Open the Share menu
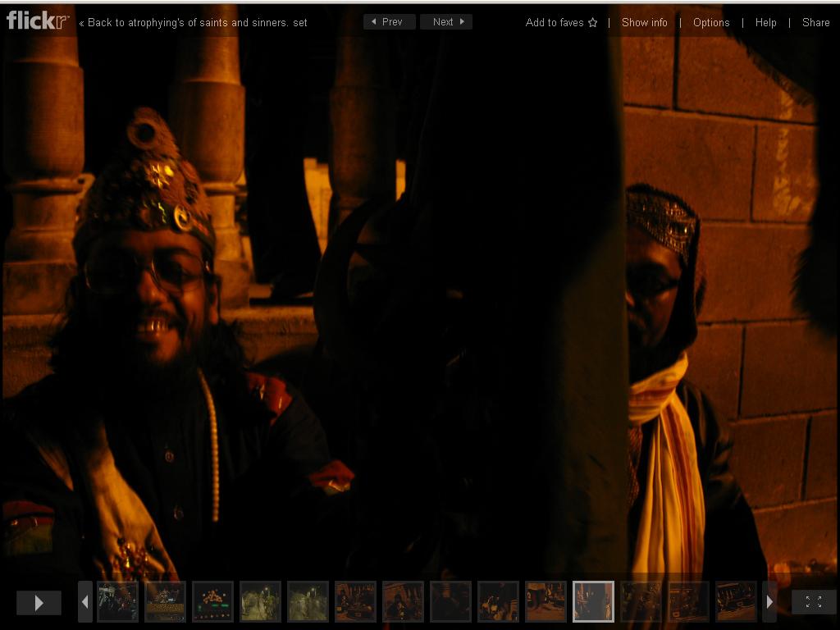The width and height of the screenshot is (840, 630). [x=815, y=22]
